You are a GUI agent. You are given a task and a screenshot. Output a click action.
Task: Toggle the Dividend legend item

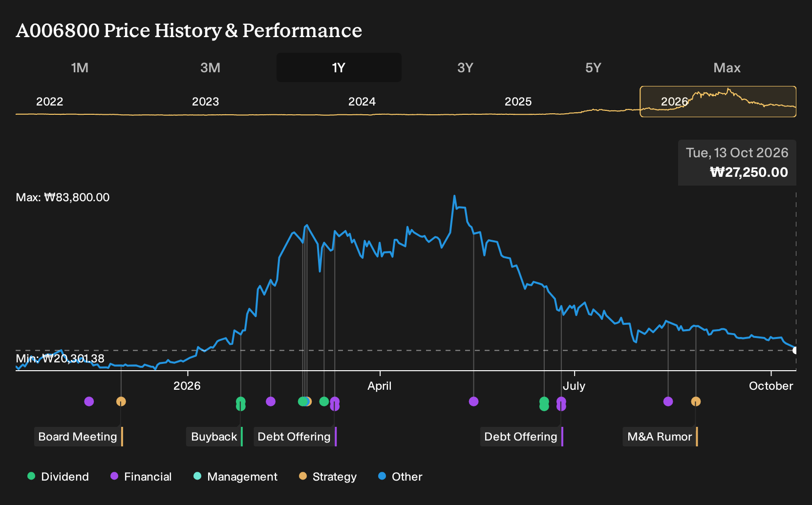coord(58,477)
